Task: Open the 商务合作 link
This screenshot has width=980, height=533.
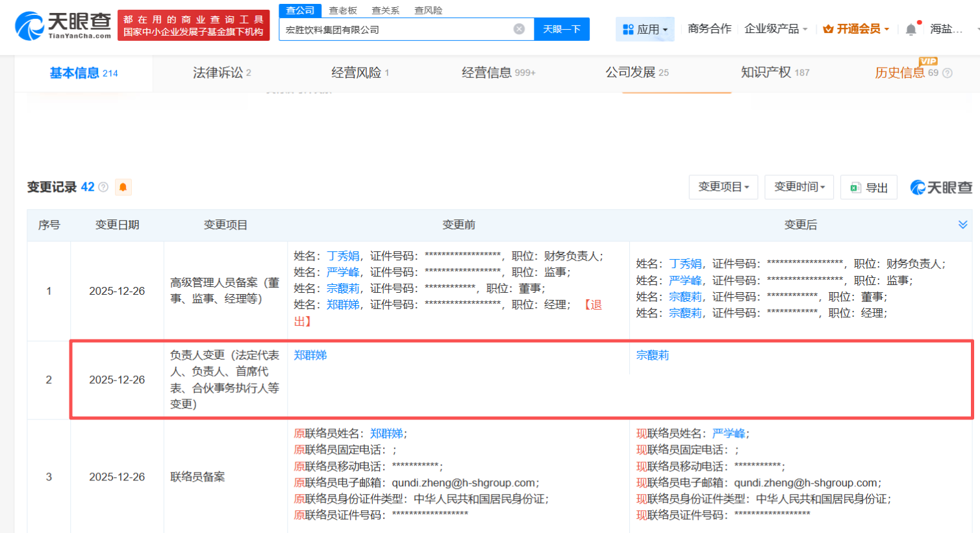Action: pos(709,29)
